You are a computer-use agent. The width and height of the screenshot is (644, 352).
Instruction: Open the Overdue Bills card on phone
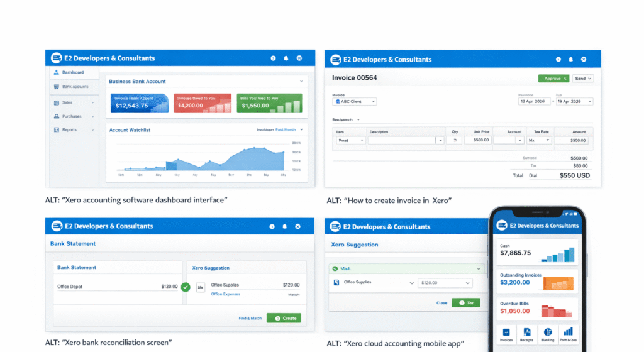click(x=537, y=309)
